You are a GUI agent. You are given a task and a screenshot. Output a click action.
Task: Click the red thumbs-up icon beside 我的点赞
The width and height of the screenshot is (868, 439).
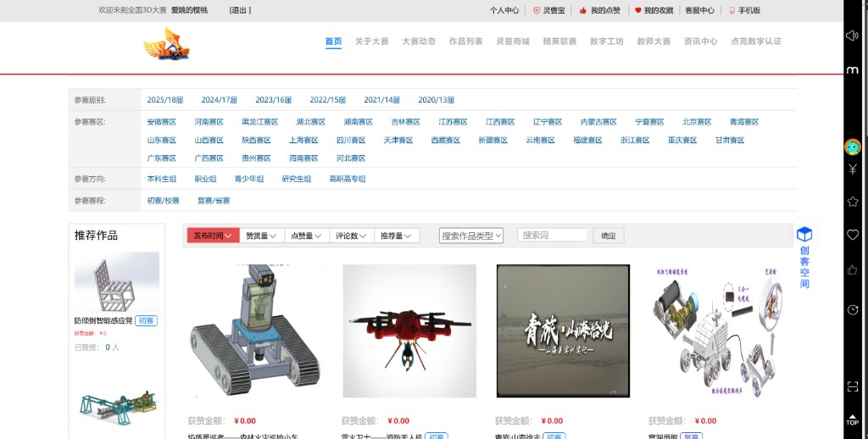point(582,10)
